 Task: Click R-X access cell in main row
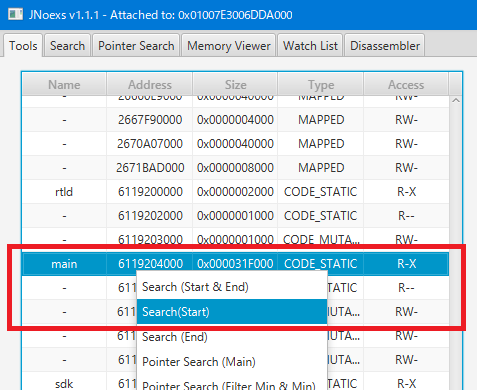click(x=406, y=264)
